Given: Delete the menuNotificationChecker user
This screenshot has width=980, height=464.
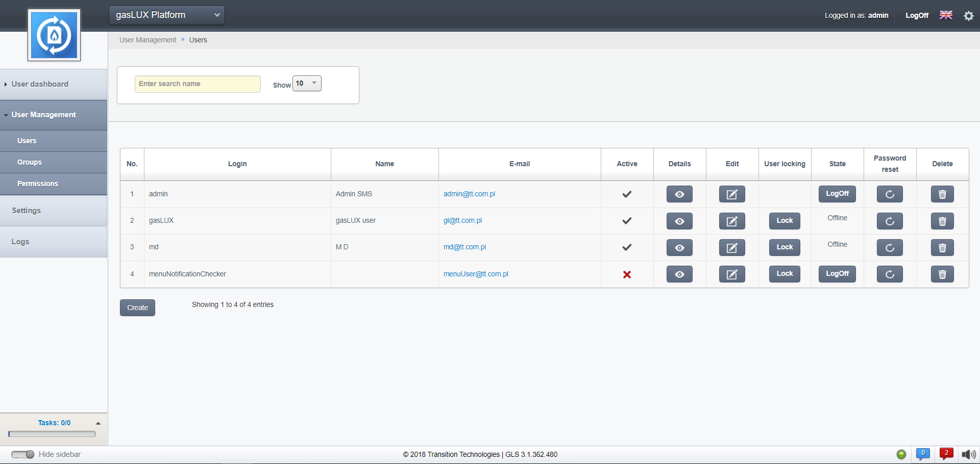Looking at the screenshot, I should pos(942,274).
